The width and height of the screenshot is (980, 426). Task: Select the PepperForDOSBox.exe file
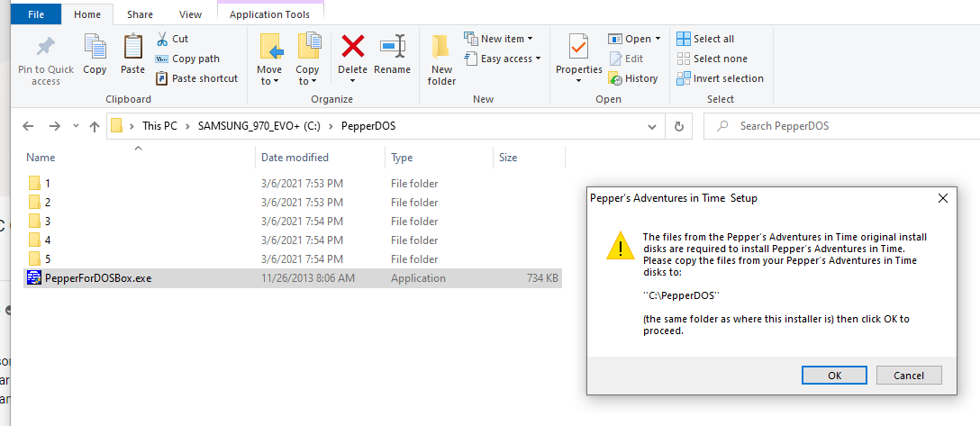pos(293,278)
